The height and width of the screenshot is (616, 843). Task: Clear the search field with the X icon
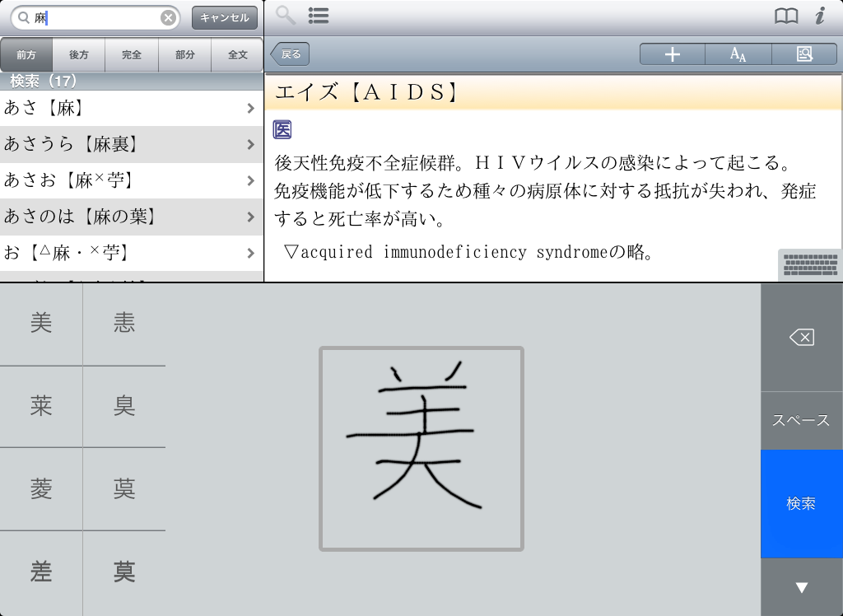click(x=168, y=17)
